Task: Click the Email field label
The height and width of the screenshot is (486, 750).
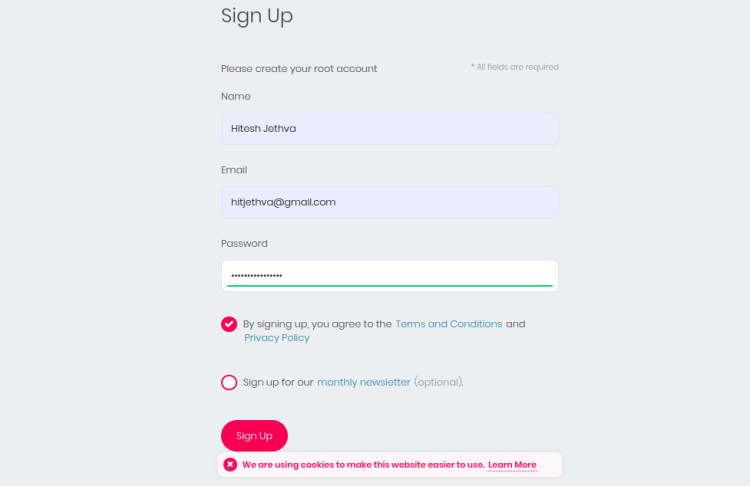Action: pyautogui.click(x=234, y=170)
